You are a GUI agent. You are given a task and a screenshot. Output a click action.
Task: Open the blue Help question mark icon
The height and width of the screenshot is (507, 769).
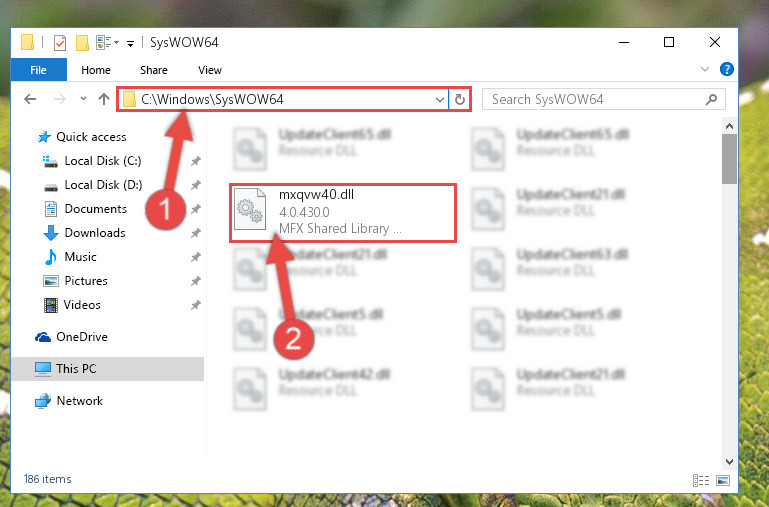(x=726, y=69)
